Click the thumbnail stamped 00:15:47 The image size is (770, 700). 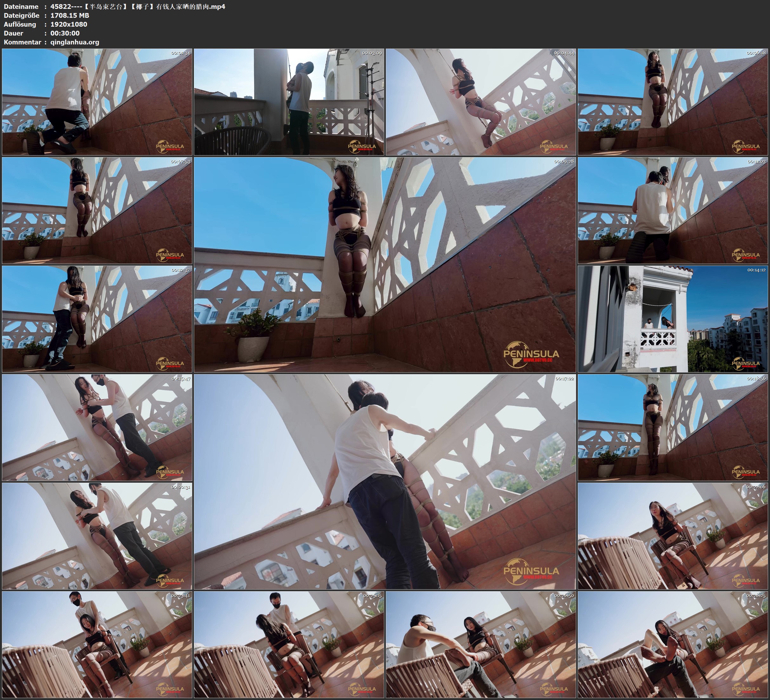[x=97, y=427]
